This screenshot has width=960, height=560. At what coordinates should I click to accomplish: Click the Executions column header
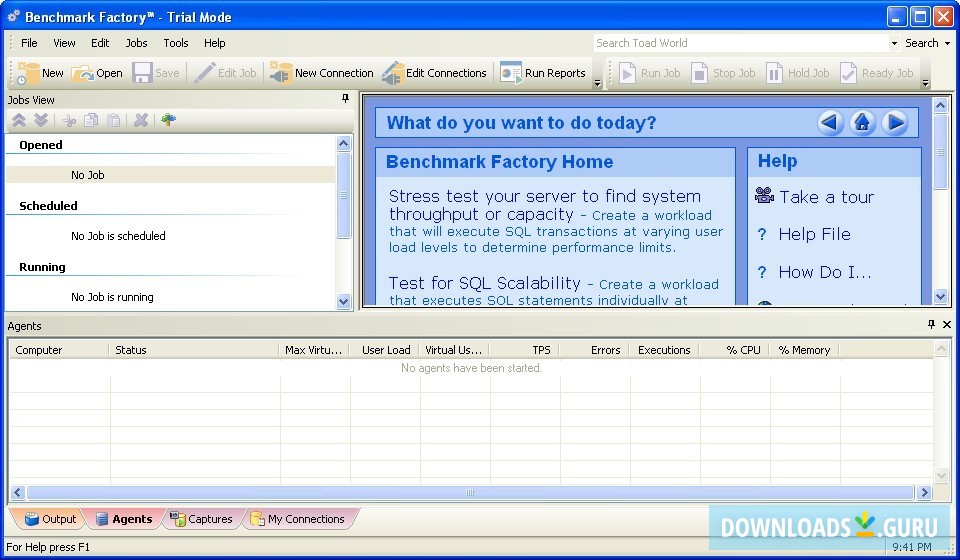(664, 350)
